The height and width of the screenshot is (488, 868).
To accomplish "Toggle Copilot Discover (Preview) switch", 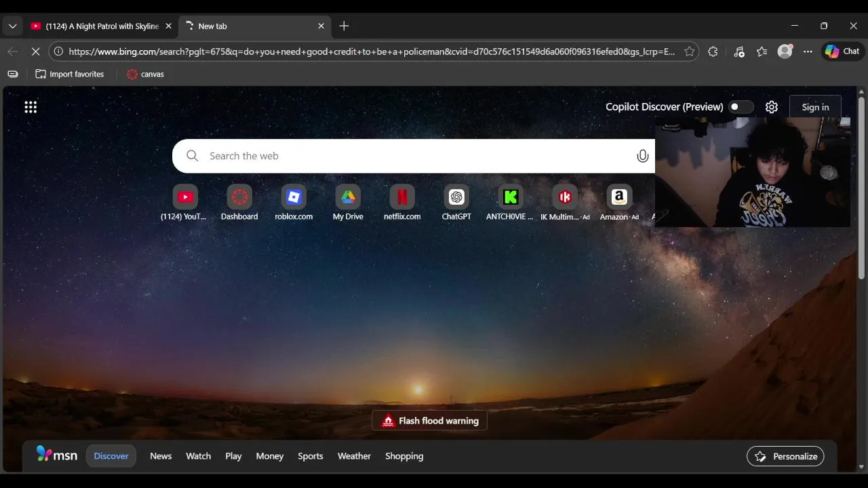I will (741, 107).
